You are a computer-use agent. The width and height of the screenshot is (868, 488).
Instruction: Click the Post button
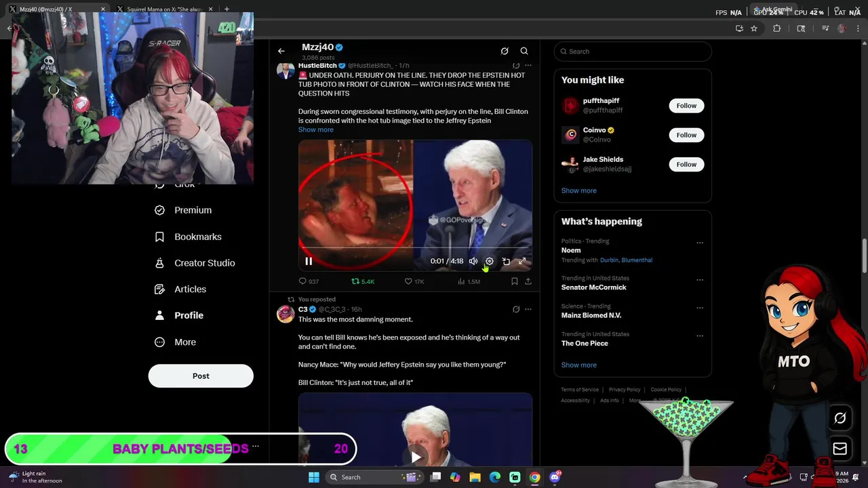pos(201,376)
